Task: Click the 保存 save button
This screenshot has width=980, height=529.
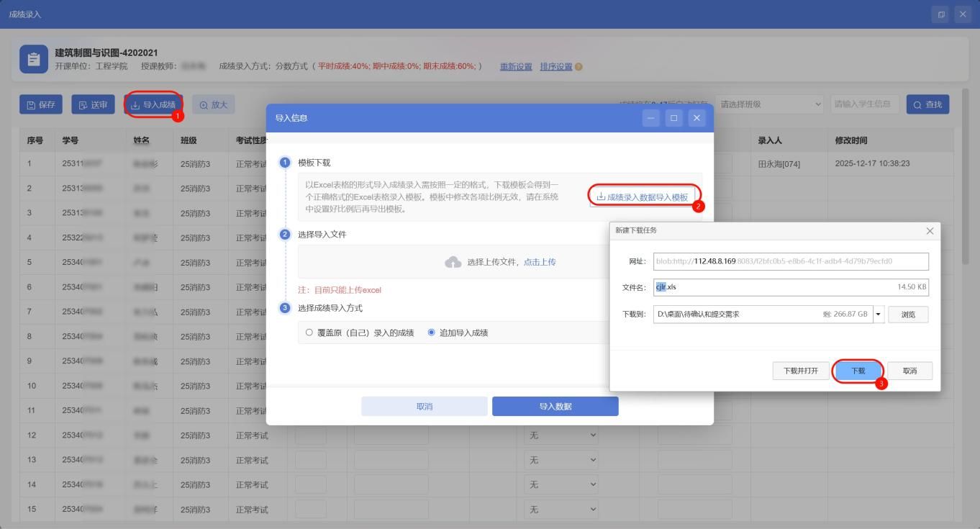Action: 41,104
